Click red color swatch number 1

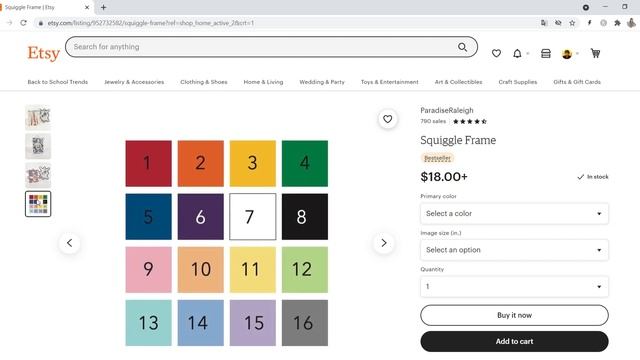tap(149, 163)
